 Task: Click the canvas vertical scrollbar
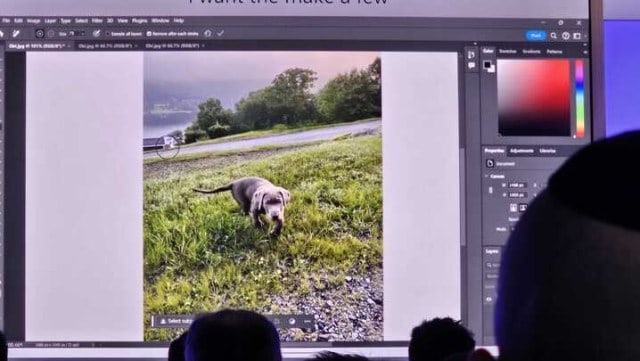[462, 196]
